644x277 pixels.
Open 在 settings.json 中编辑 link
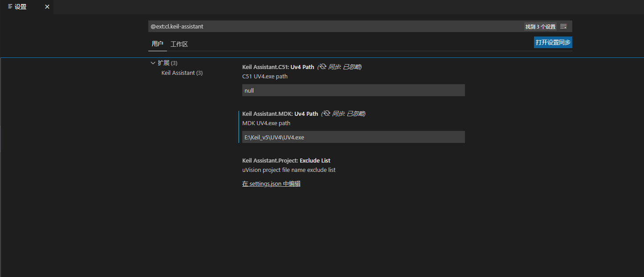point(271,183)
